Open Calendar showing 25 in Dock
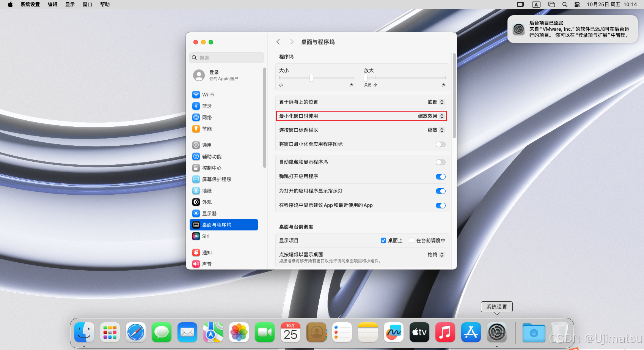The image size is (644, 350). pyautogui.click(x=291, y=333)
